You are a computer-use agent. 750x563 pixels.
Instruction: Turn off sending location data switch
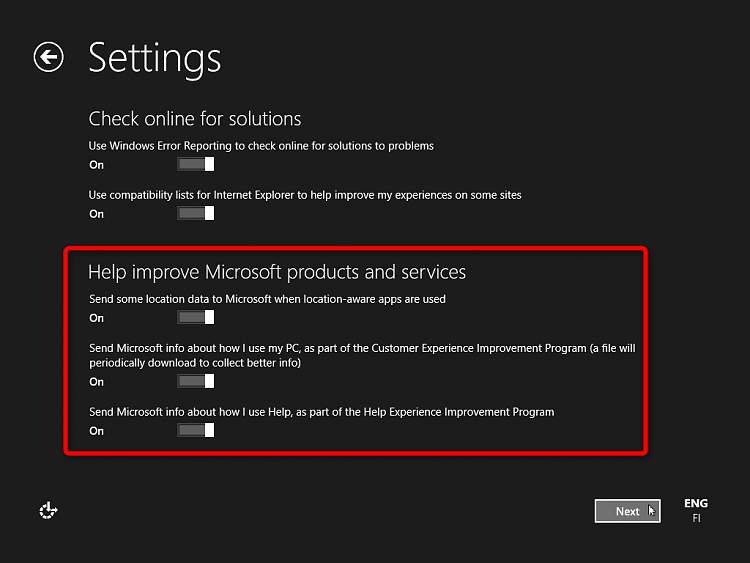coord(196,317)
